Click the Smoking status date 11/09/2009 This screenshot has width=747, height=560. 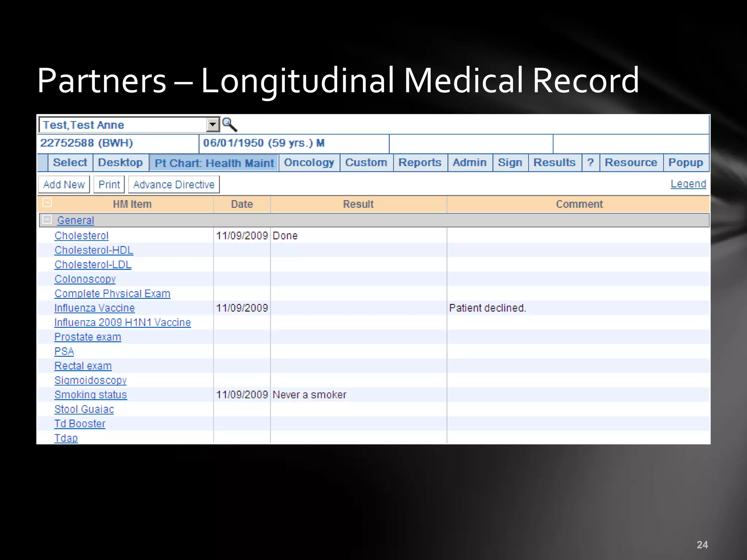point(242,395)
